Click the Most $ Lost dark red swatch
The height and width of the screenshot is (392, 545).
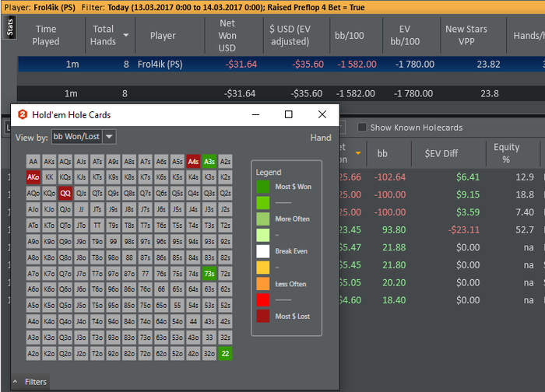click(x=263, y=317)
